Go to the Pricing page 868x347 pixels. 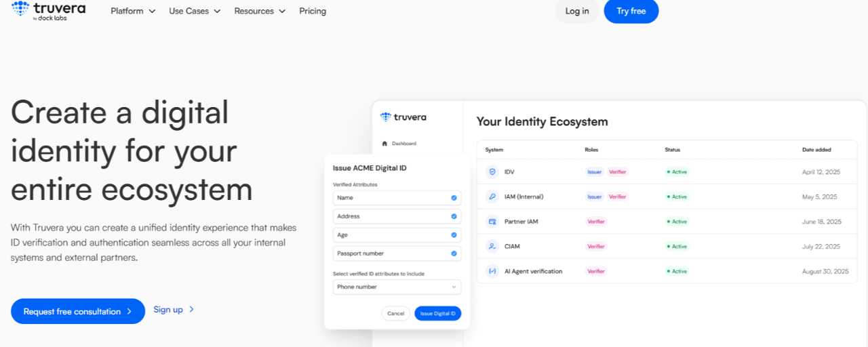click(x=313, y=11)
